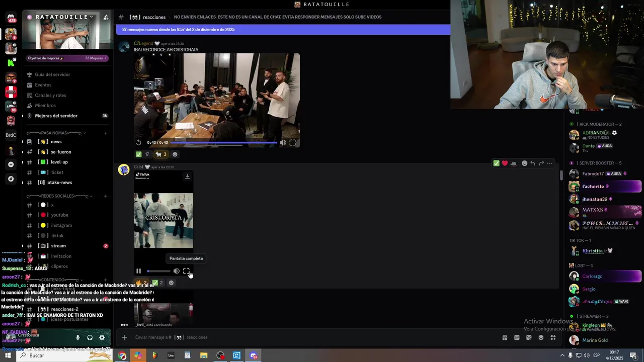
Task: Open the news channel
Action: point(67,142)
